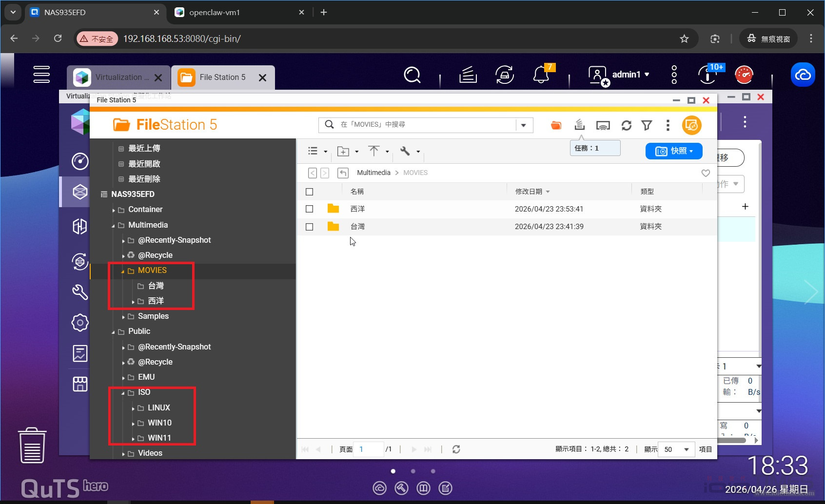Open the background tasks icon in FileStation
825x504 pixels.
[579, 125]
